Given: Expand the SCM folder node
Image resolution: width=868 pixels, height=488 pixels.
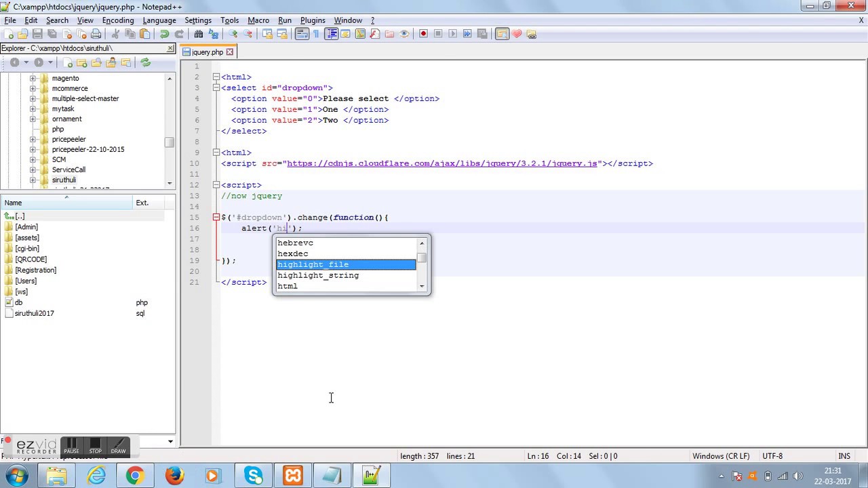Looking at the screenshot, I should [x=33, y=159].
